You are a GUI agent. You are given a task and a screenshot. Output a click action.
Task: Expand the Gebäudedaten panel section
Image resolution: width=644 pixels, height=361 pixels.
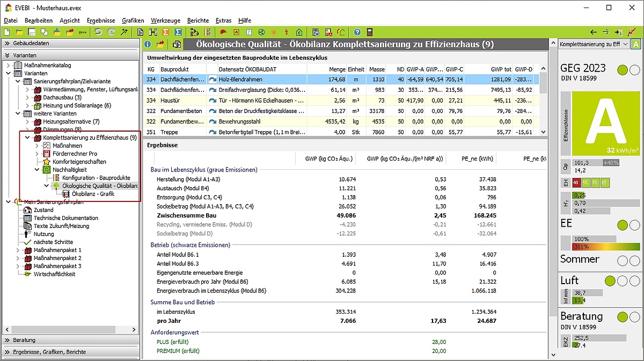click(x=71, y=43)
